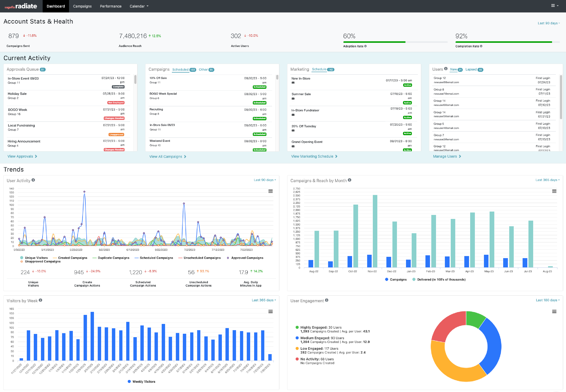Switch to the Performance navigation tab

pyautogui.click(x=111, y=6)
